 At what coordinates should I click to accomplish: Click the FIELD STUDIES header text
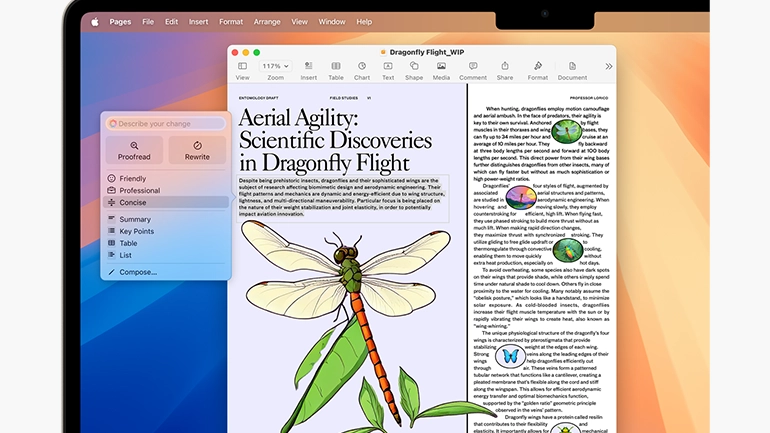coord(344,98)
